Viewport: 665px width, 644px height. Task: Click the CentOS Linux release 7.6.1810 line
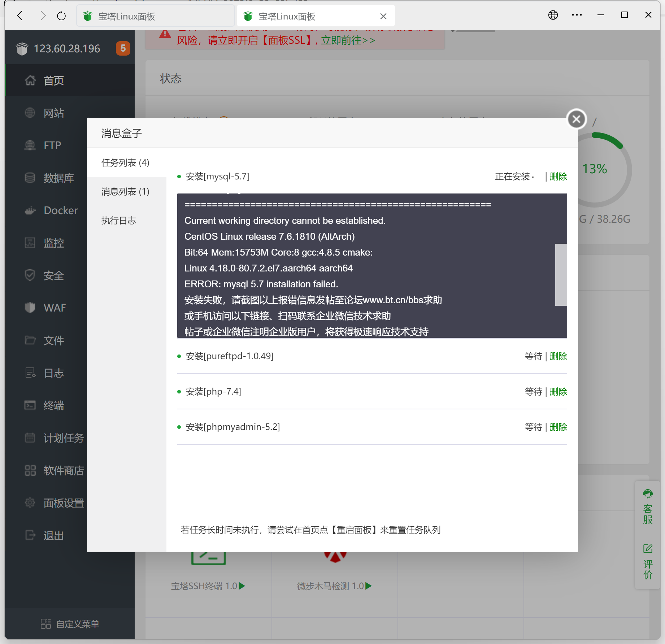point(270,236)
